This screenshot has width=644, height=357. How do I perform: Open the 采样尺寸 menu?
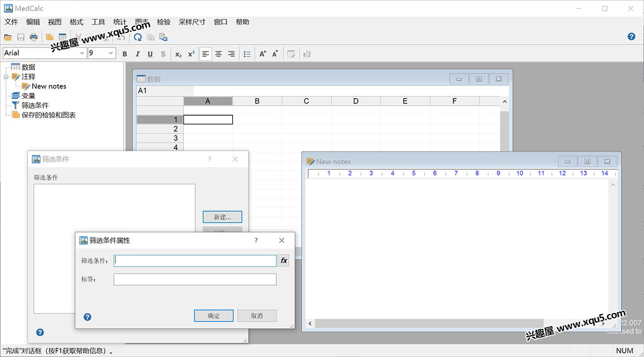pyautogui.click(x=192, y=22)
